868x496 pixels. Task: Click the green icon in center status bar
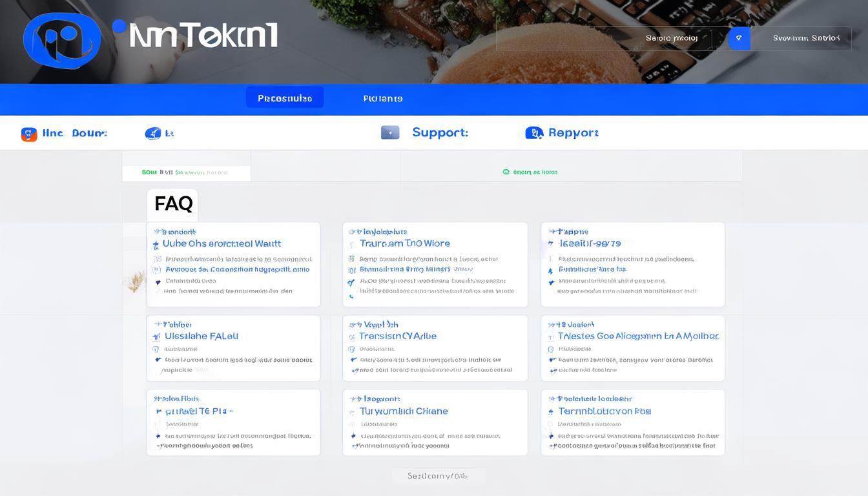(x=506, y=172)
